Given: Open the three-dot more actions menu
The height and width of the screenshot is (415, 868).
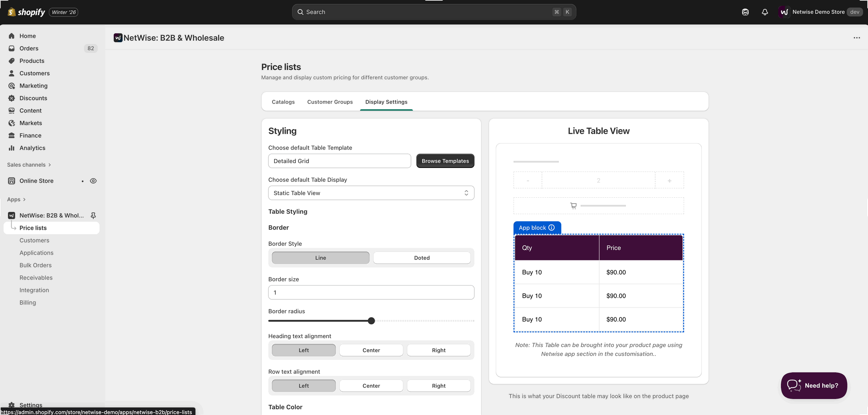Looking at the screenshot, I should tap(857, 38).
